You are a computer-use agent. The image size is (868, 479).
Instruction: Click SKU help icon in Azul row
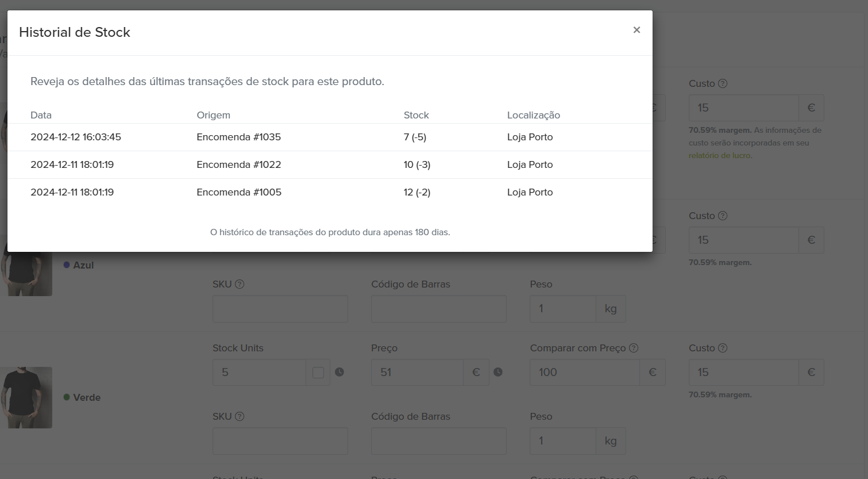point(240,284)
